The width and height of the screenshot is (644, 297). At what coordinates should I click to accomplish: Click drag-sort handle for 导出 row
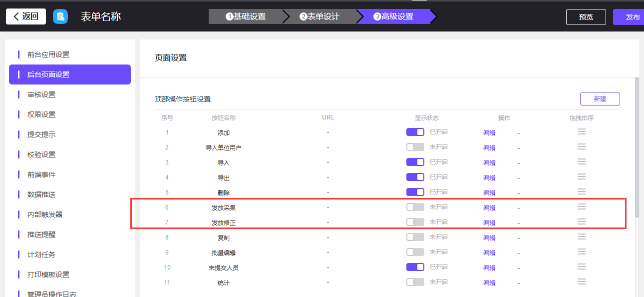[x=582, y=176]
